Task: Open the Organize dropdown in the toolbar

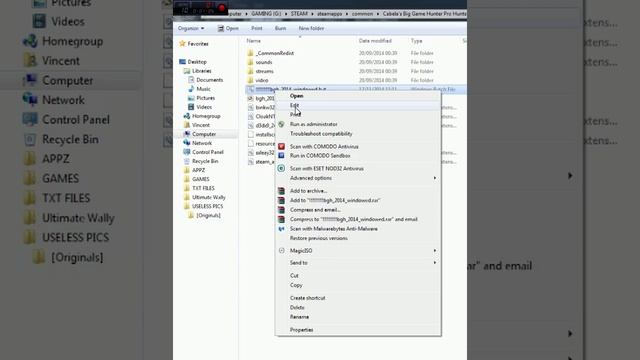Action: 191,28
